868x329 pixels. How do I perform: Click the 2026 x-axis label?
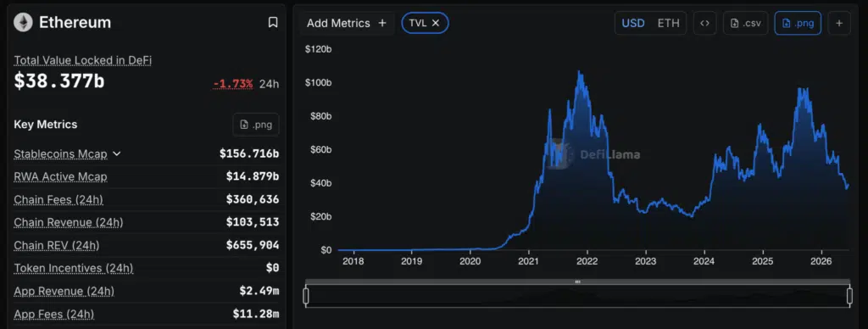[x=821, y=261]
